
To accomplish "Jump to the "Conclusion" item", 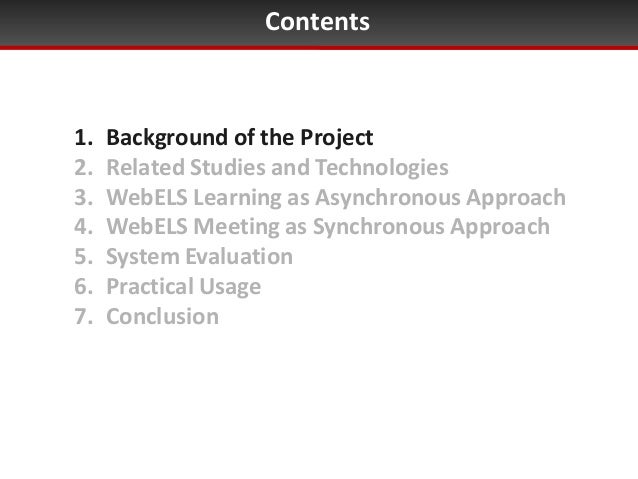I will click(162, 316).
